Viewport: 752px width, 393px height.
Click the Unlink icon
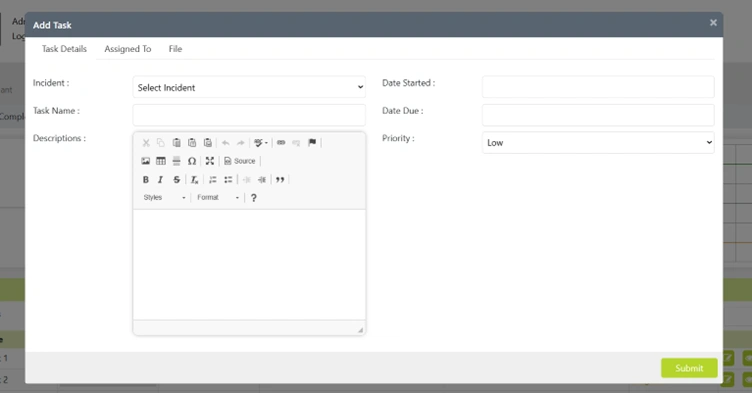coord(296,143)
